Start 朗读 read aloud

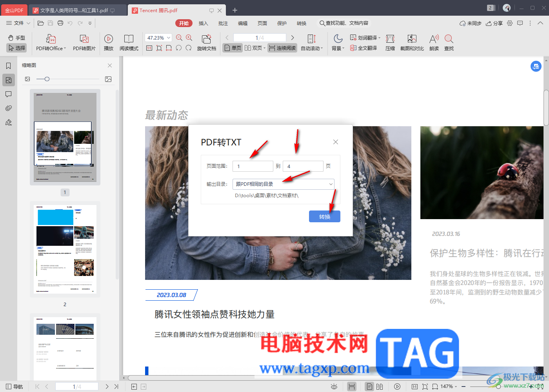click(x=434, y=42)
